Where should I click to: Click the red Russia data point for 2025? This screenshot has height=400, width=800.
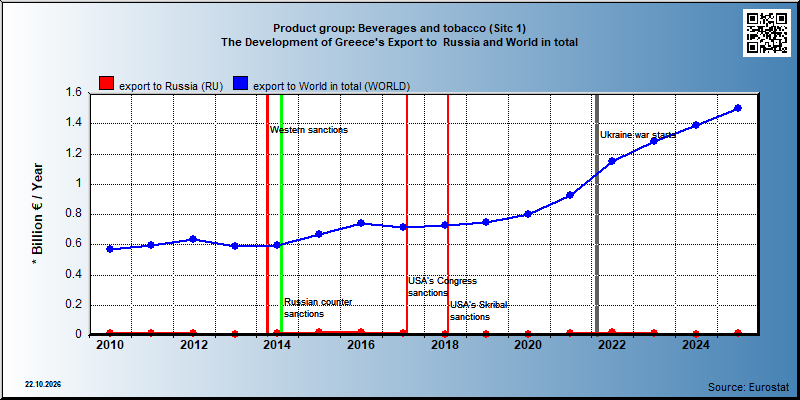[738, 333]
